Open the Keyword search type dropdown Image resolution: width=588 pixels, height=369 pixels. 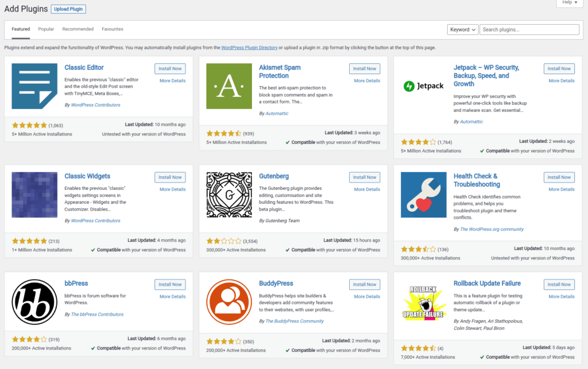463,30
